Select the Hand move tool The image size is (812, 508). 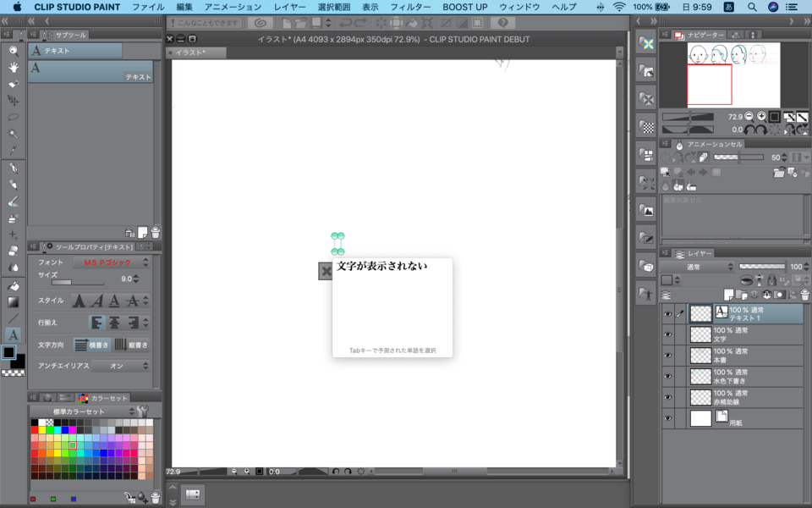point(14,68)
